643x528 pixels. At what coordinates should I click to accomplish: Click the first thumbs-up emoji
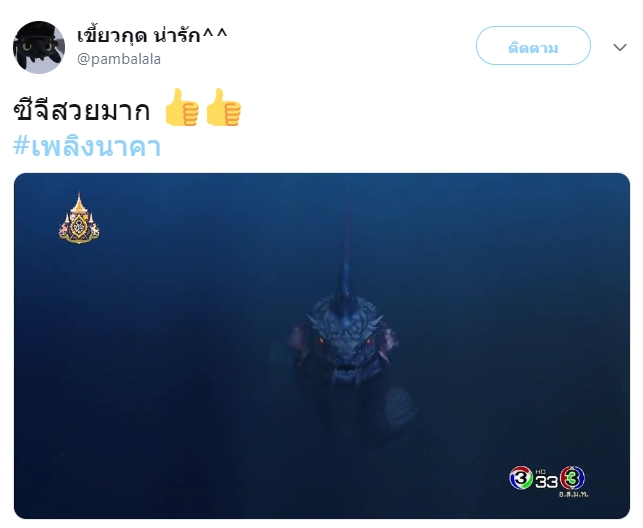click(x=182, y=107)
